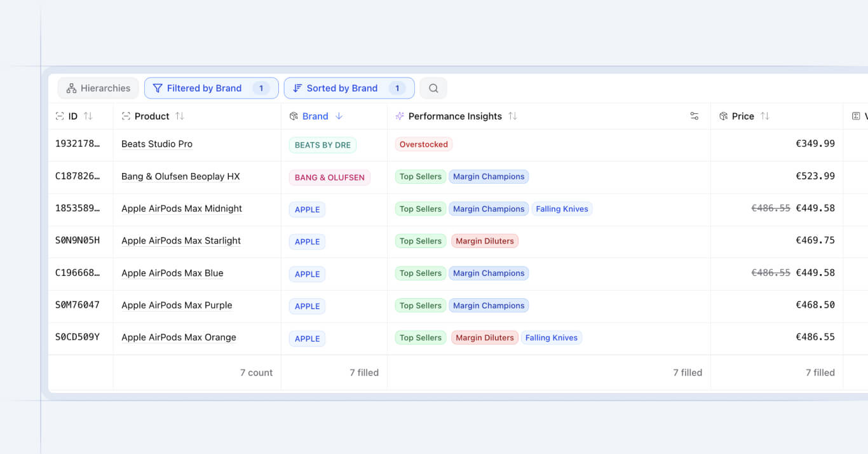
Task: Click APPLE tag in AirPods Max Starlight row
Action: pos(307,242)
